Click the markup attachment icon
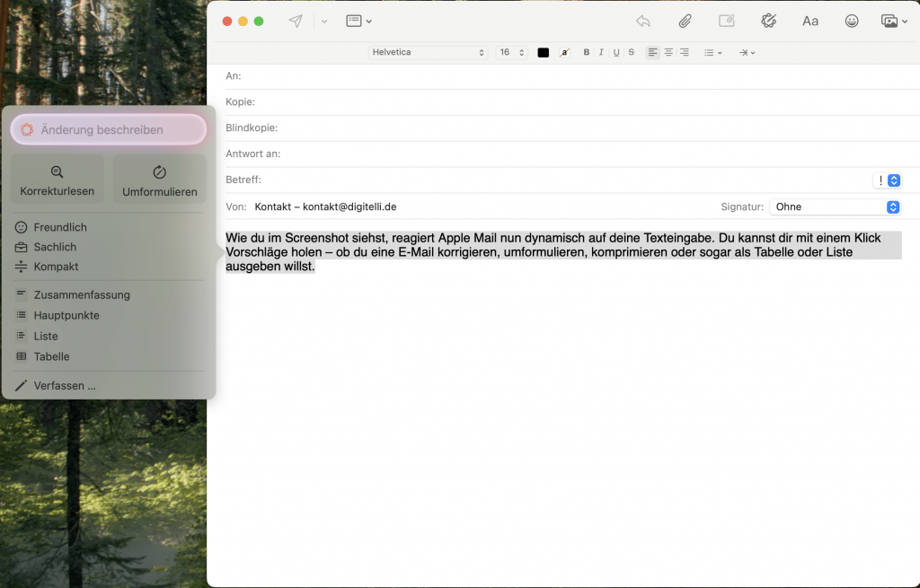 coord(727,21)
